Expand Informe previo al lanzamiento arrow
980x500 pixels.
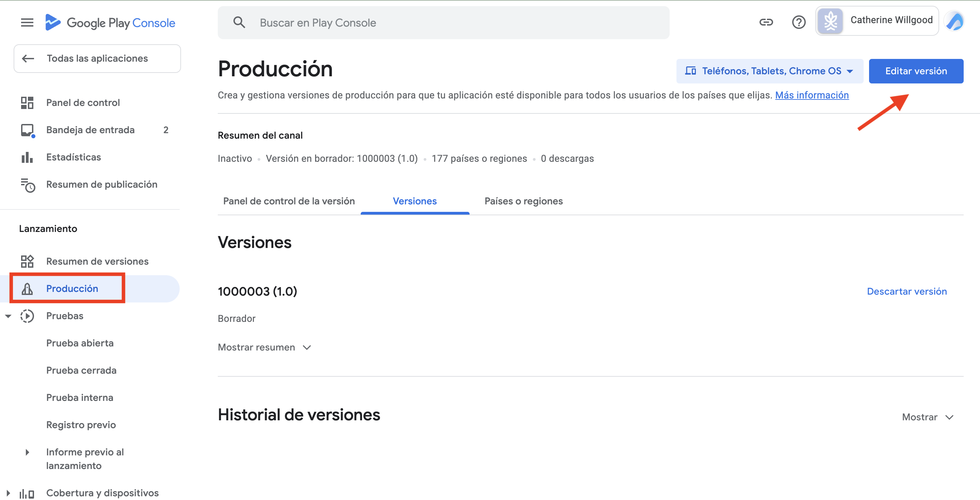(27, 452)
